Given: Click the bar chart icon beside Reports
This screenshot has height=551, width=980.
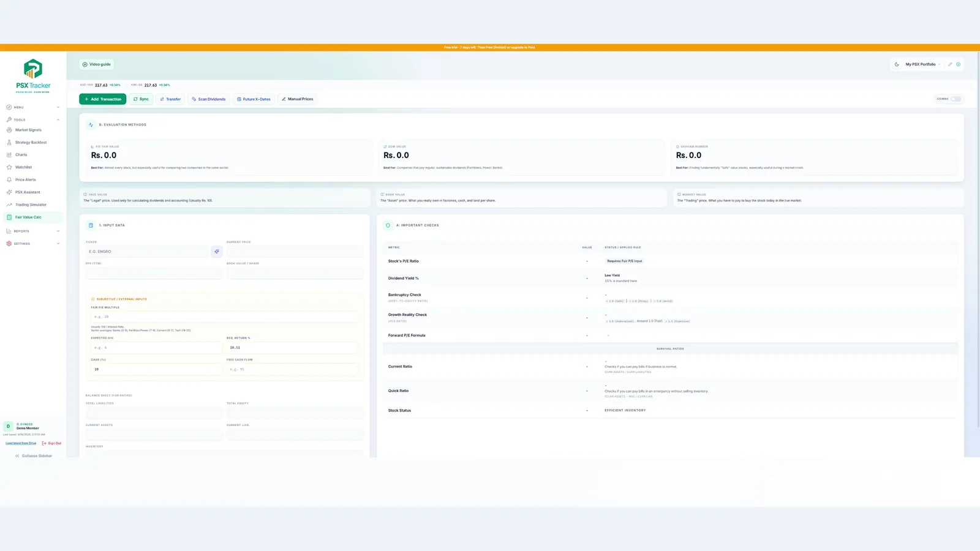Looking at the screenshot, I should click(9, 231).
